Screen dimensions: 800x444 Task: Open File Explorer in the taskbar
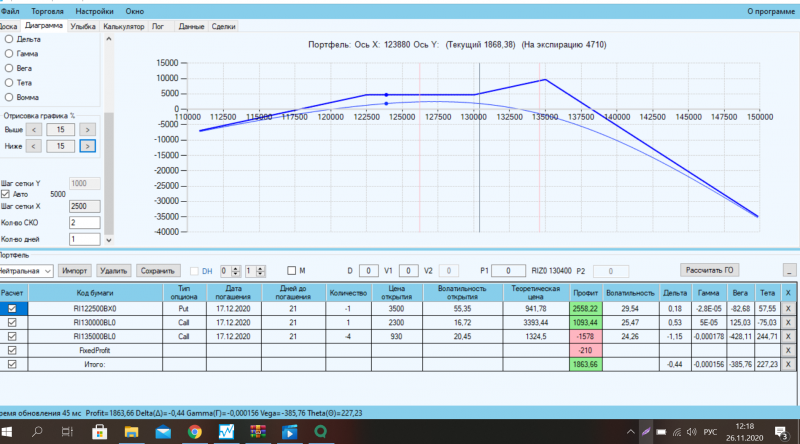tap(131, 432)
